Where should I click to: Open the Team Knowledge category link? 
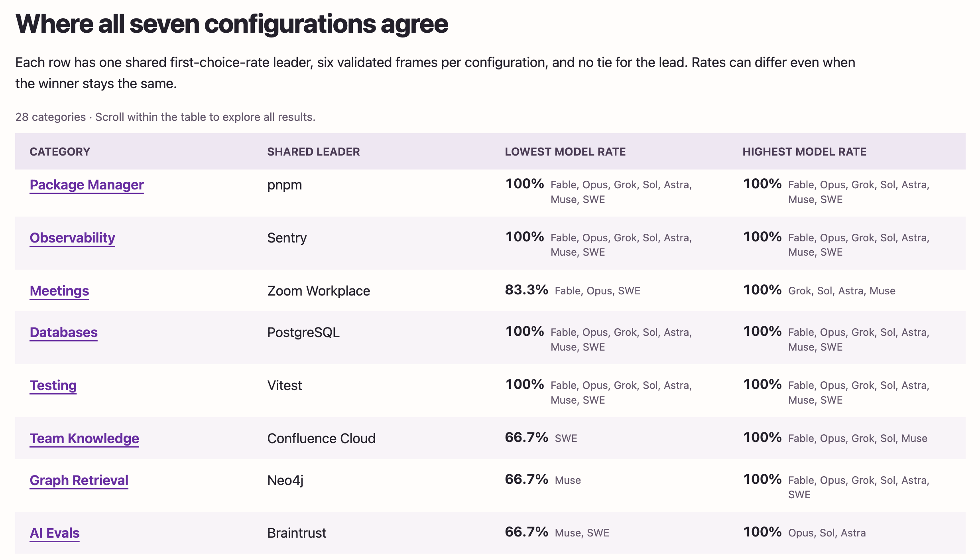point(84,439)
